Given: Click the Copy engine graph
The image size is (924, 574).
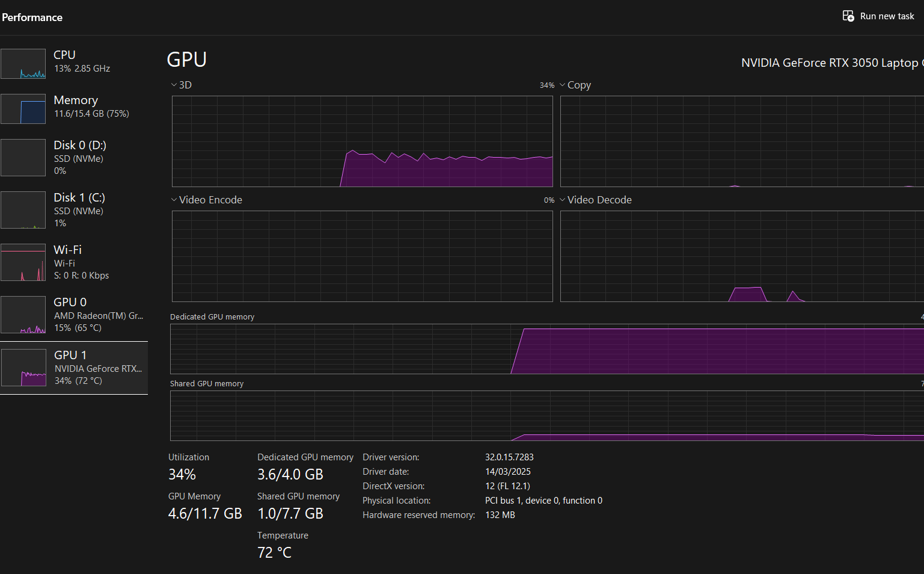Looking at the screenshot, I should 742,141.
